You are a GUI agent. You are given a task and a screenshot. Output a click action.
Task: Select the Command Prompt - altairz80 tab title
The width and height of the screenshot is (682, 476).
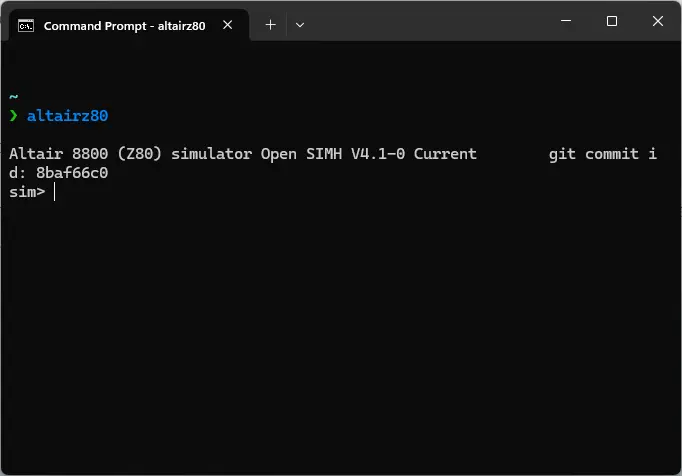(x=124, y=26)
